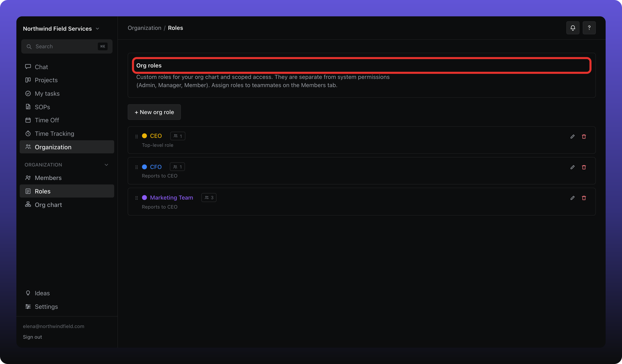Click the search magnifier icon

pos(29,47)
